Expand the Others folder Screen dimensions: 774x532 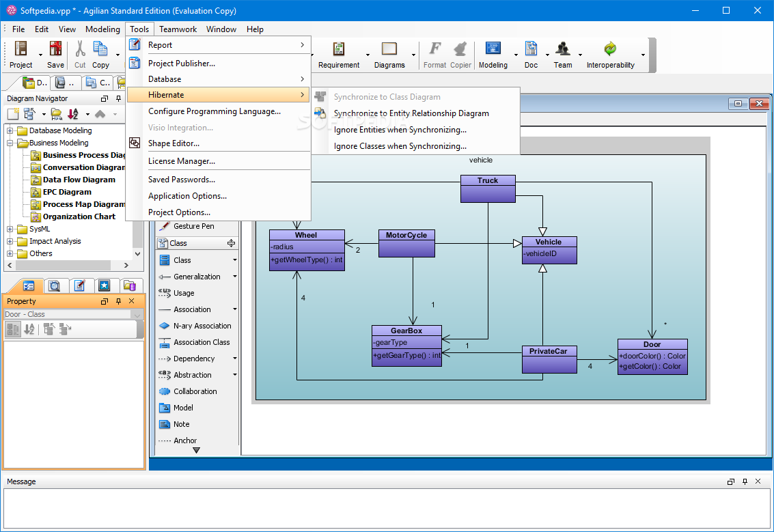10,253
